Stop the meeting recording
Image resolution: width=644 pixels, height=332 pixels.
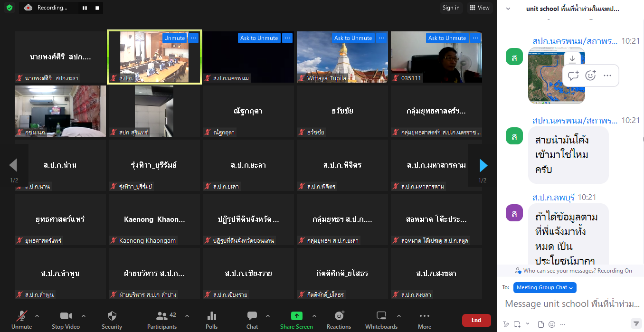pos(97,8)
